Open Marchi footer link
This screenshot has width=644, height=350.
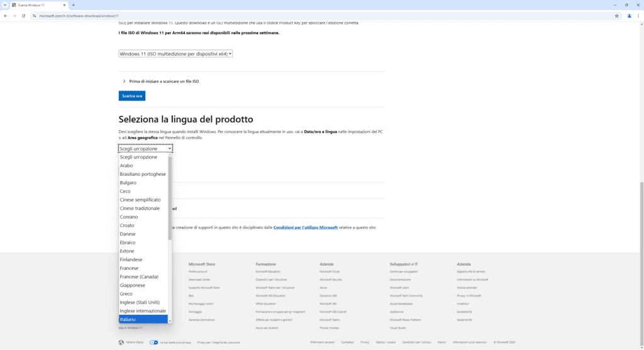click(441, 342)
